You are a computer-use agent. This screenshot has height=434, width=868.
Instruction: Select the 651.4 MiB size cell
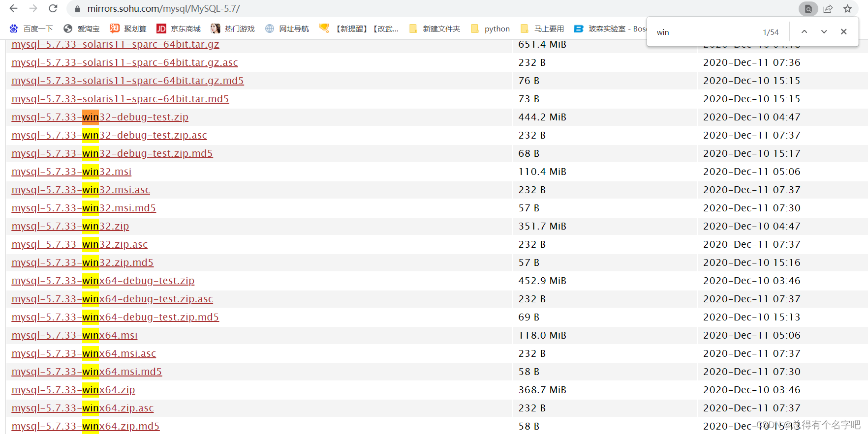[542, 44]
